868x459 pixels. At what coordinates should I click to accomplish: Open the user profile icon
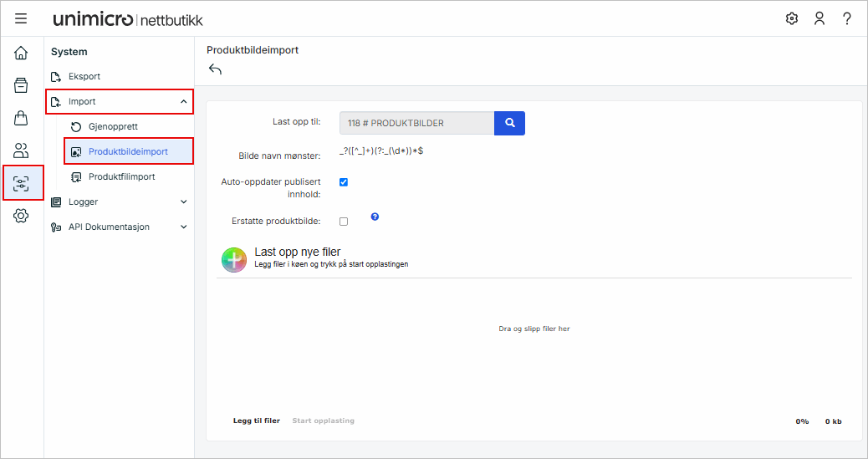(x=819, y=19)
